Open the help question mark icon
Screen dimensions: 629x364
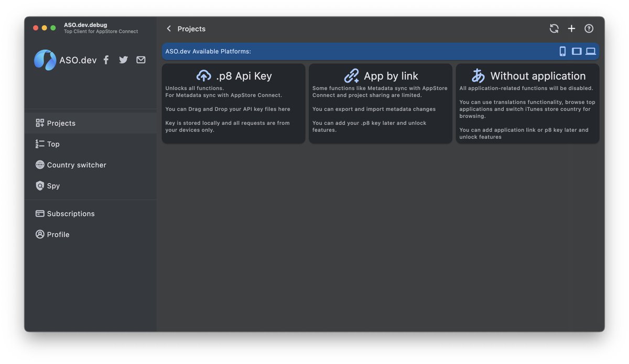tap(589, 29)
